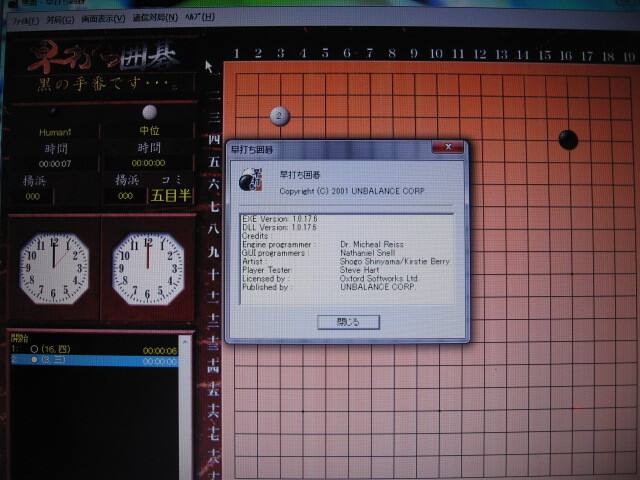This screenshot has width=640, height=480.
Task: Click the 開始 entry in move list
Action: (19, 338)
